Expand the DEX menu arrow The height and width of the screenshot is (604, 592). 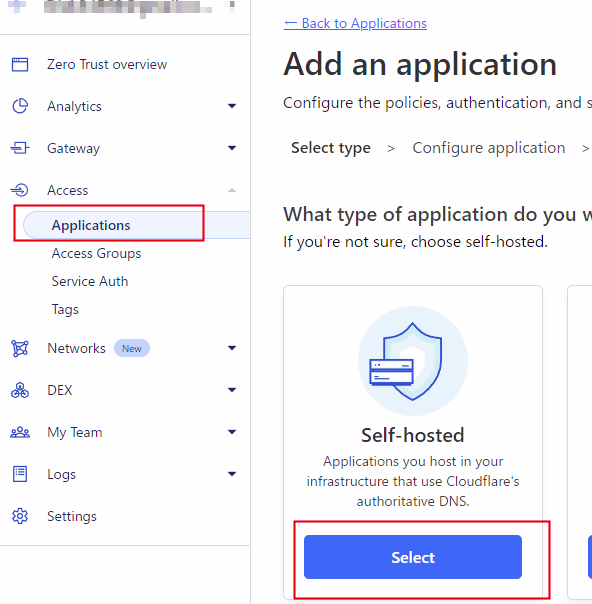coord(232,390)
